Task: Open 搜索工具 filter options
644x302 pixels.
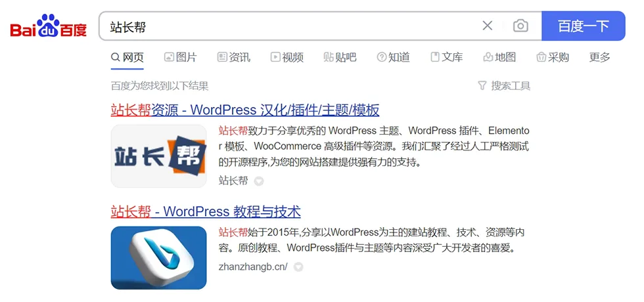Action: click(x=505, y=86)
